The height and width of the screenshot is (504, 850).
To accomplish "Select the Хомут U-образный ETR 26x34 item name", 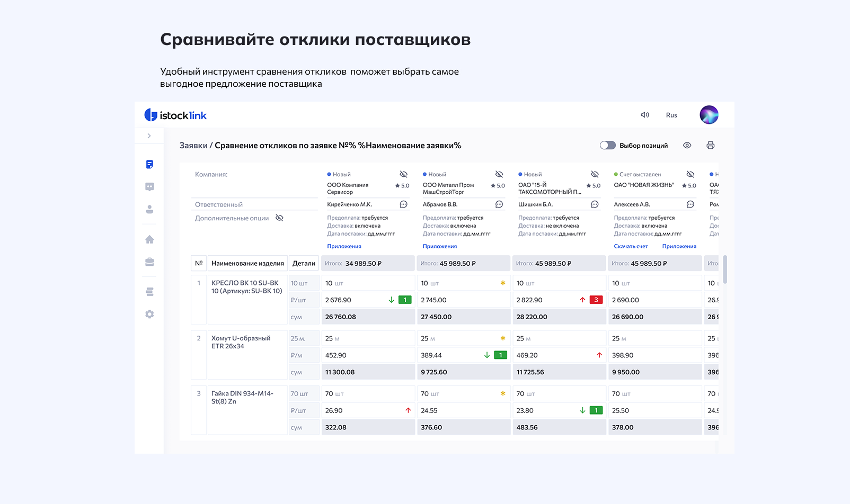I will click(x=241, y=342).
